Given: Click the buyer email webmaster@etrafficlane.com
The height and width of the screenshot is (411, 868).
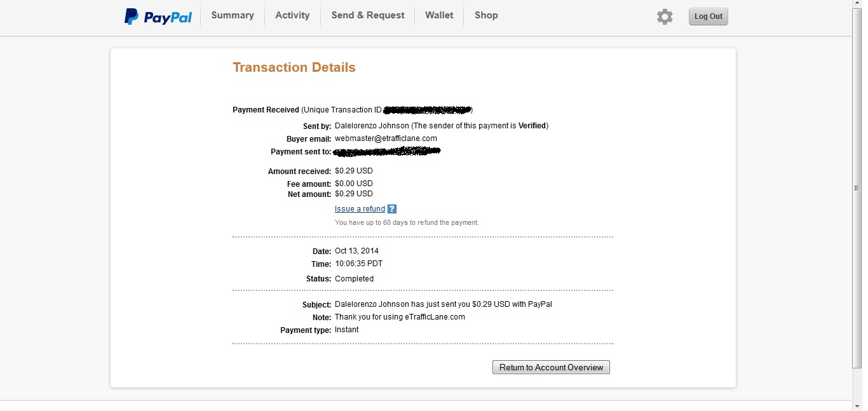Looking at the screenshot, I should pos(386,138).
